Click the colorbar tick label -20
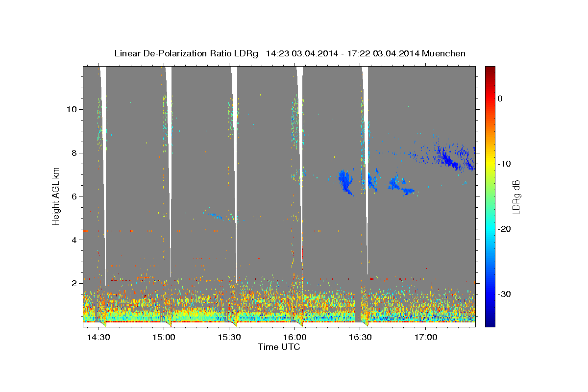 click(x=505, y=229)
